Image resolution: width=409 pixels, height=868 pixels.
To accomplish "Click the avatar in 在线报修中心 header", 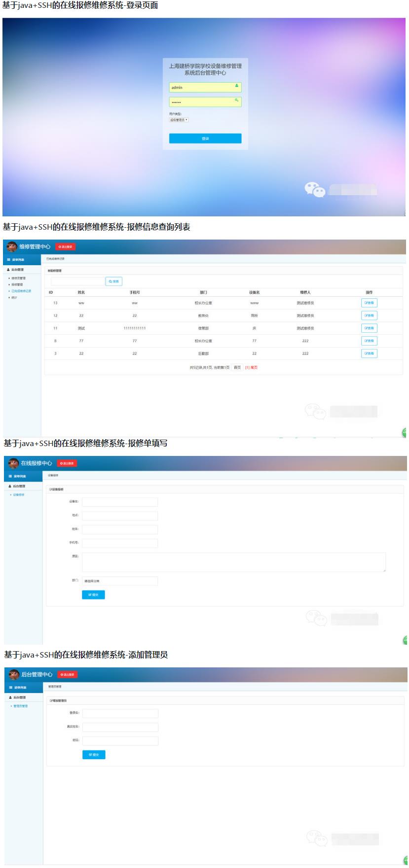I will point(13,463).
